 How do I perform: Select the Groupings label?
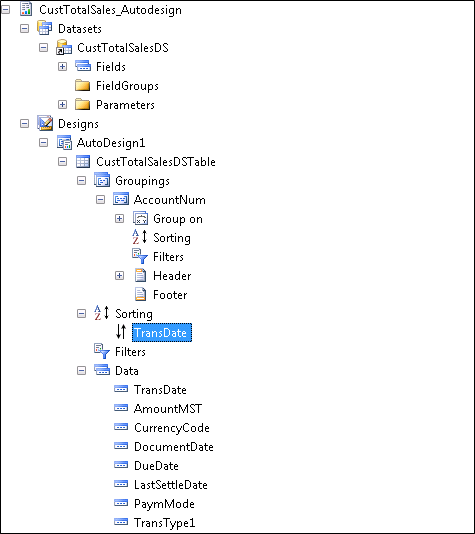pos(142,181)
